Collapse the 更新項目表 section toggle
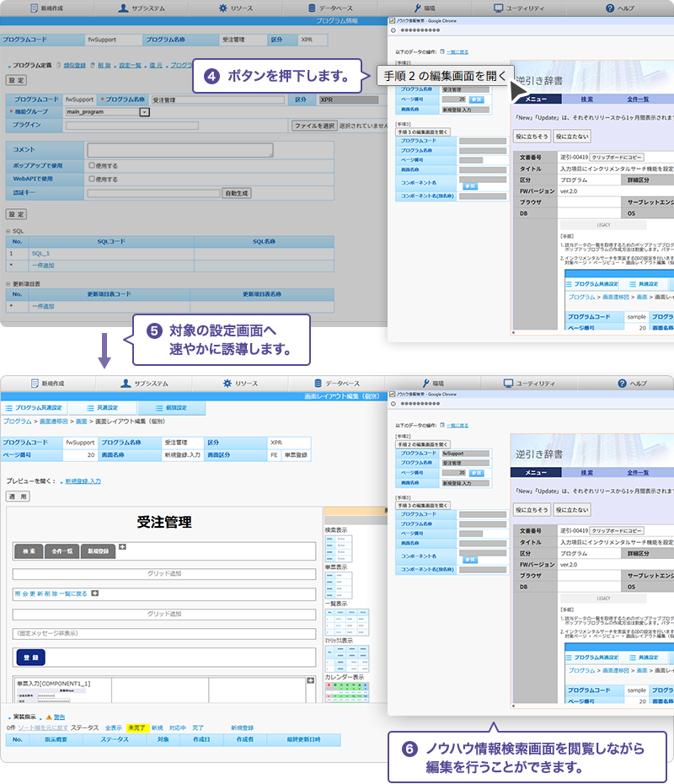 8,283
